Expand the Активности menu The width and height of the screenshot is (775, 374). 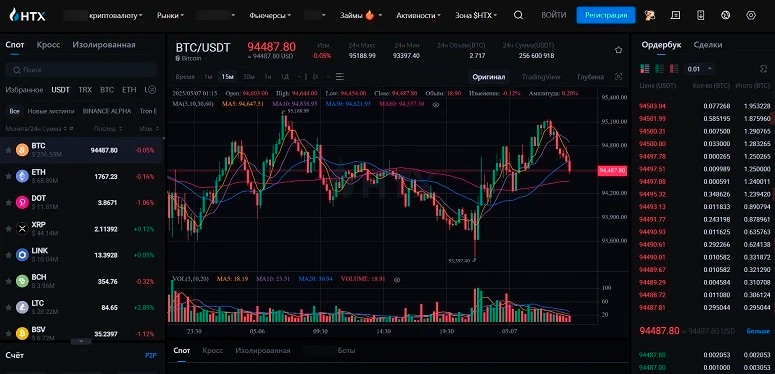(x=418, y=15)
